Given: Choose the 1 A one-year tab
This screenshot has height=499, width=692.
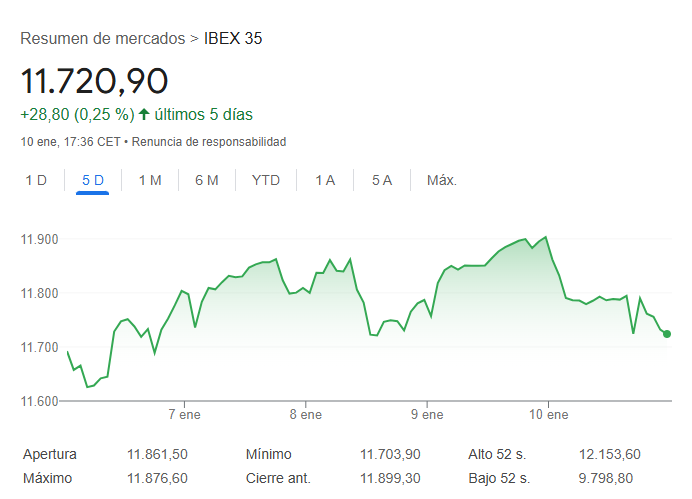Looking at the screenshot, I should [x=325, y=180].
